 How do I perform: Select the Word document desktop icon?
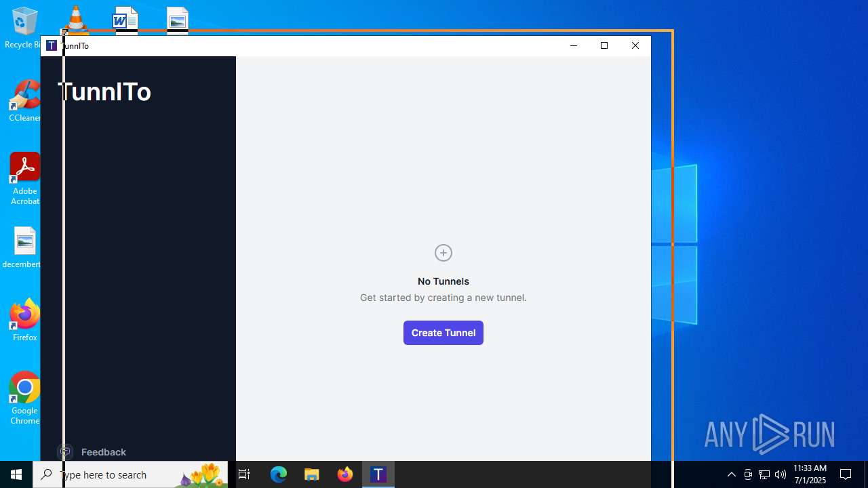[x=125, y=20]
